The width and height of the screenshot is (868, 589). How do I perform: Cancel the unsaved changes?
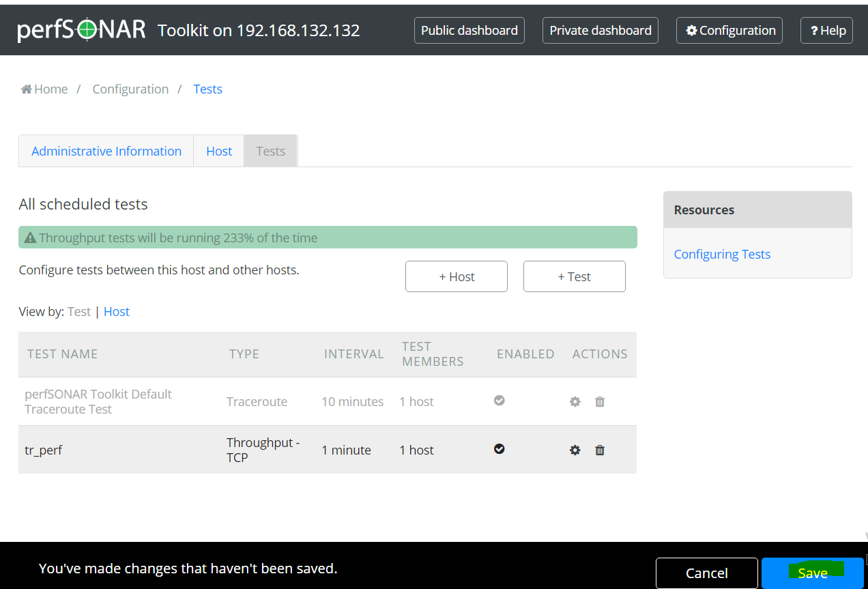pos(707,573)
